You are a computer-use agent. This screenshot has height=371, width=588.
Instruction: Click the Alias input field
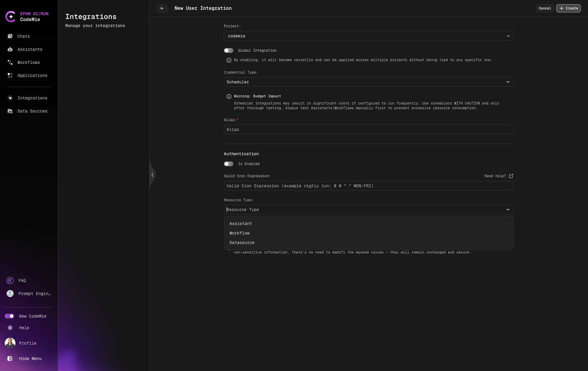369,129
